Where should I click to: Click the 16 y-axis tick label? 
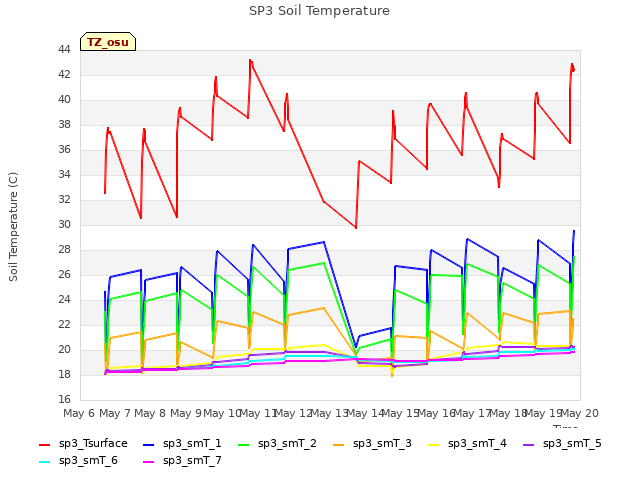click(64, 399)
